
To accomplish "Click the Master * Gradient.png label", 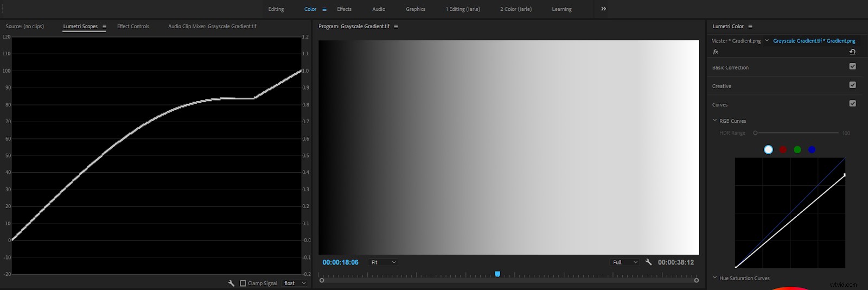I will tap(736, 41).
